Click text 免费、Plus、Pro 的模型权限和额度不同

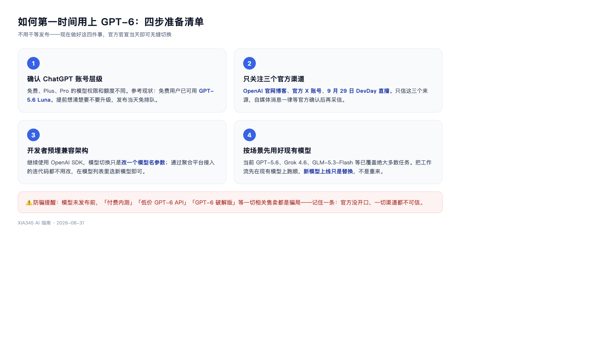[78, 91]
